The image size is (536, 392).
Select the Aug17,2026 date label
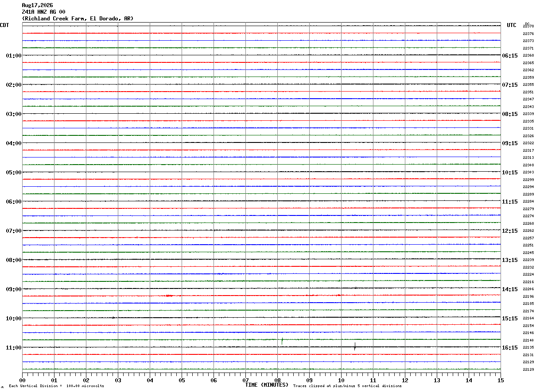pyautogui.click(x=37, y=5)
